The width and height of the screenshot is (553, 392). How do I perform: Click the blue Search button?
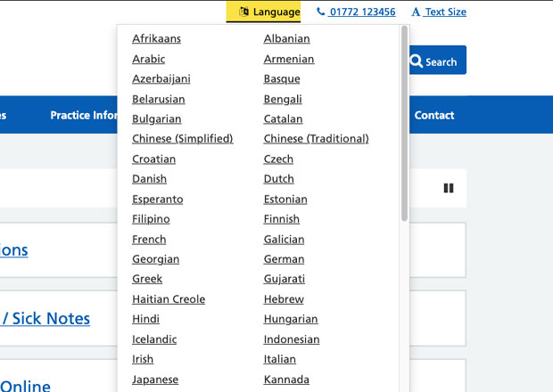click(x=438, y=60)
